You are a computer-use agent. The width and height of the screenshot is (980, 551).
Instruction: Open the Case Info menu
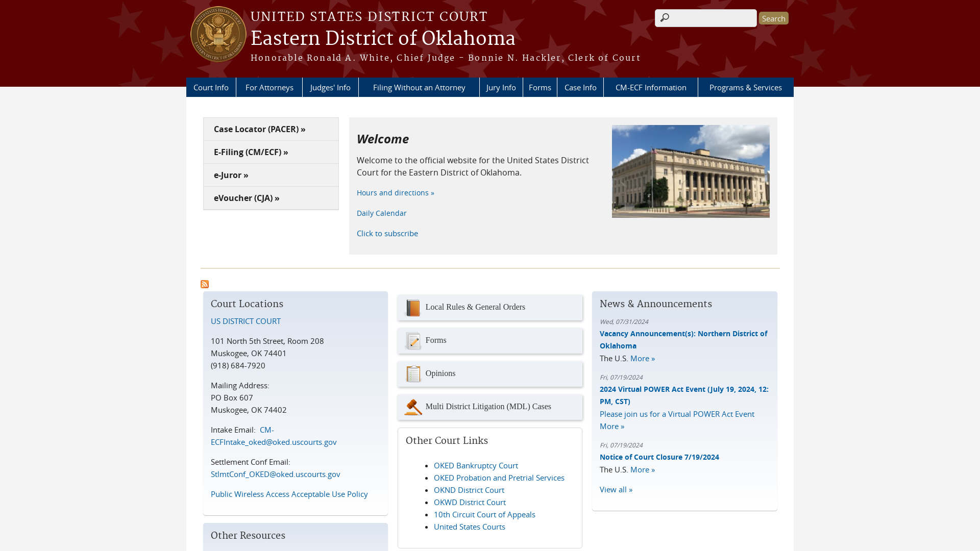click(x=580, y=87)
